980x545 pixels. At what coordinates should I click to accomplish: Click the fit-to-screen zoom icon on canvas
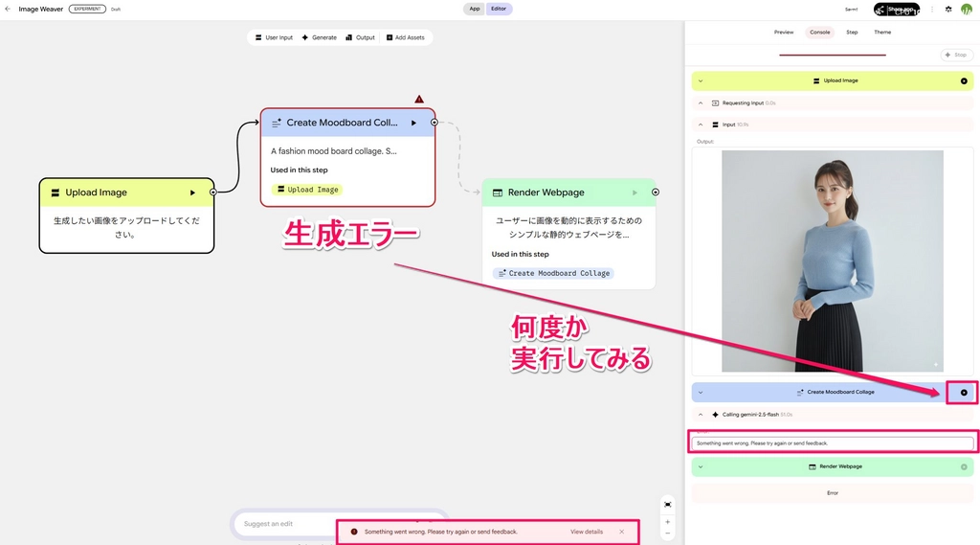click(667, 504)
